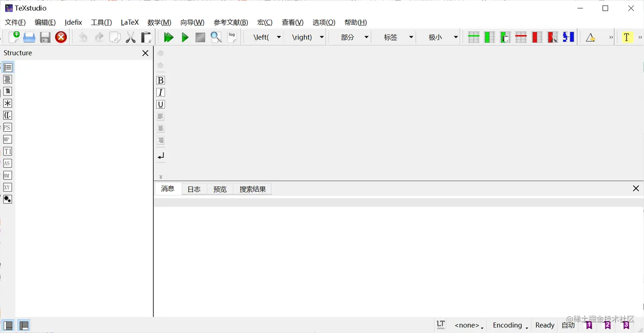644x333 pixels.
Task: Show the brackets ((. symbols panel
Action: 8,115
